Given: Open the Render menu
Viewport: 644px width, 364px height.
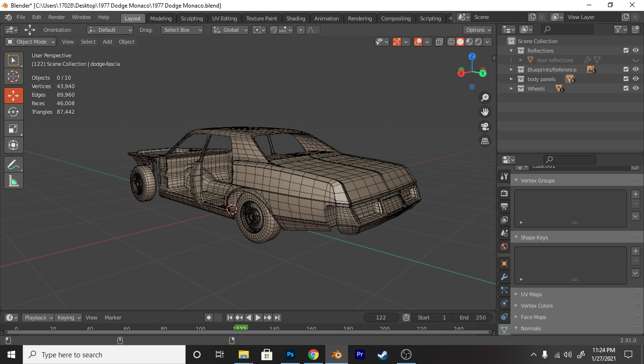Looking at the screenshot, I should pyautogui.click(x=56, y=17).
